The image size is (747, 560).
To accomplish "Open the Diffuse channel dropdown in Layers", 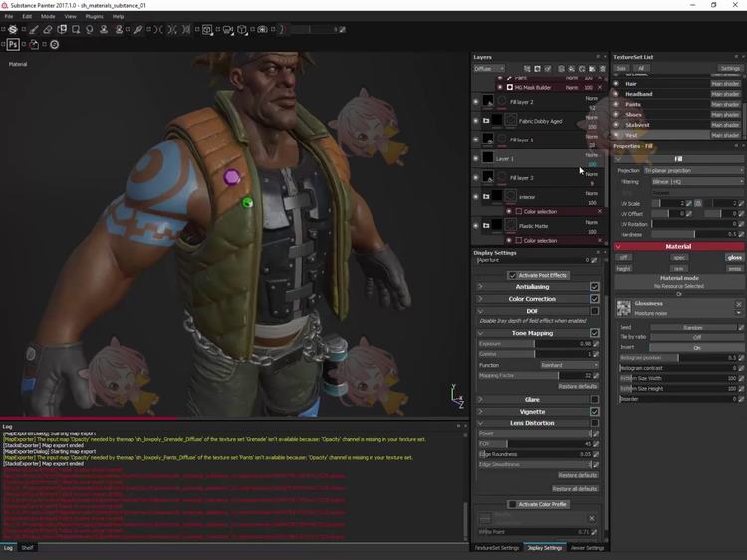I will coord(489,69).
